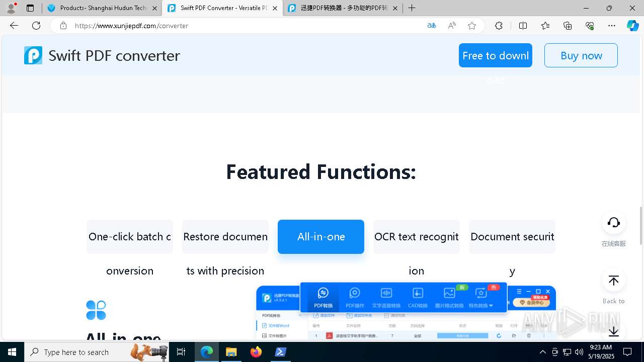This screenshot has width=644, height=362.
Task: Open Browser essentials heart icon
Action: tap(590, 26)
